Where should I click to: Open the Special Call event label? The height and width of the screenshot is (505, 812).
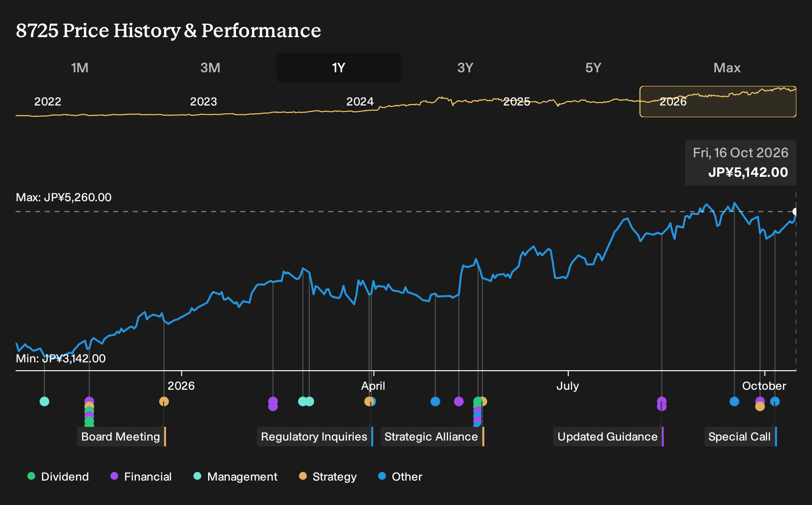(x=740, y=437)
